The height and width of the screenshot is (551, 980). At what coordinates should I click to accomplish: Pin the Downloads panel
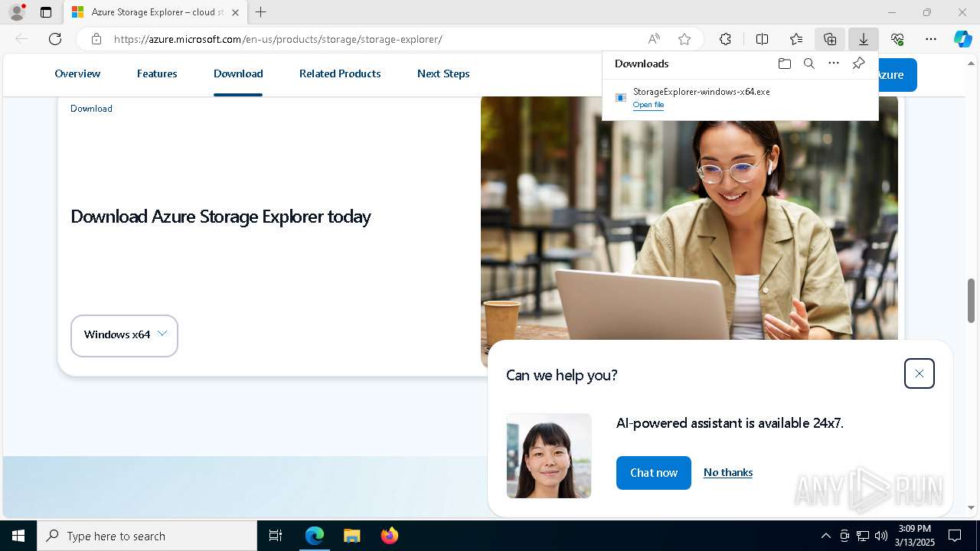(858, 64)
